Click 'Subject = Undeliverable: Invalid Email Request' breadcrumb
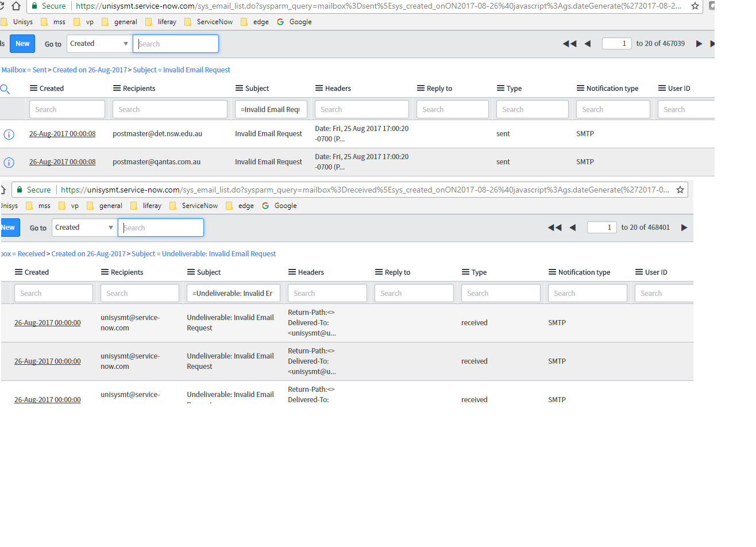Viewport: 756px width, 547px height. click(203, 254)
